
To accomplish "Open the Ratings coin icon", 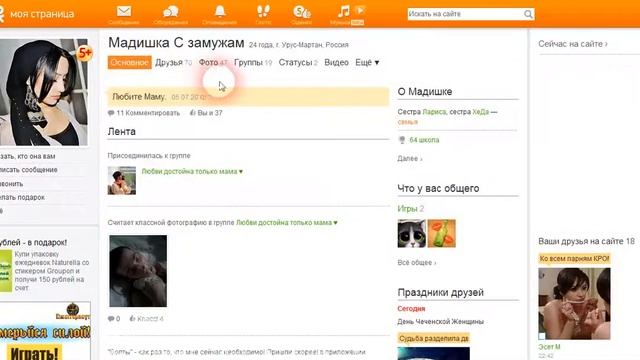I will click(x=302, y=12).
